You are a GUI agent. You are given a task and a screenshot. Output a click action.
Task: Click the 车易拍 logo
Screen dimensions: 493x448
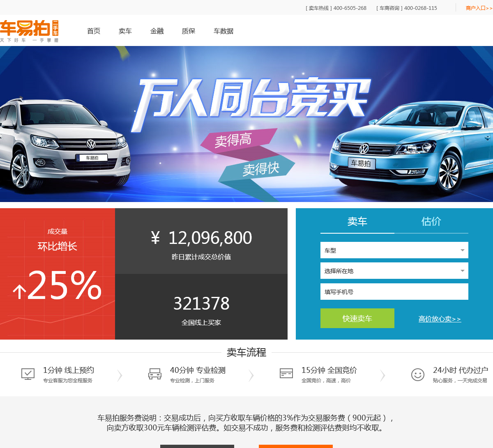click(29, 31)
